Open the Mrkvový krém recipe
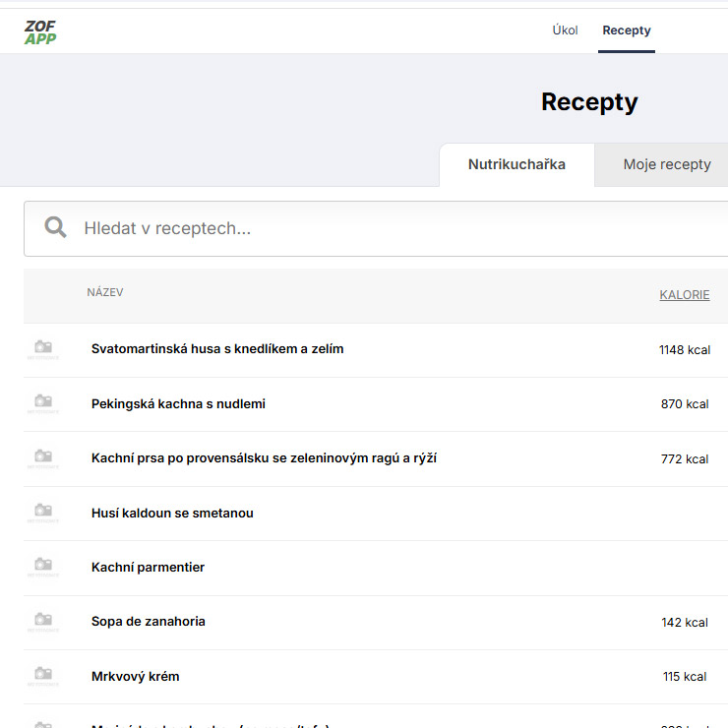The width and height of the screenshot is (728, 728). click(x=135, y=676)
